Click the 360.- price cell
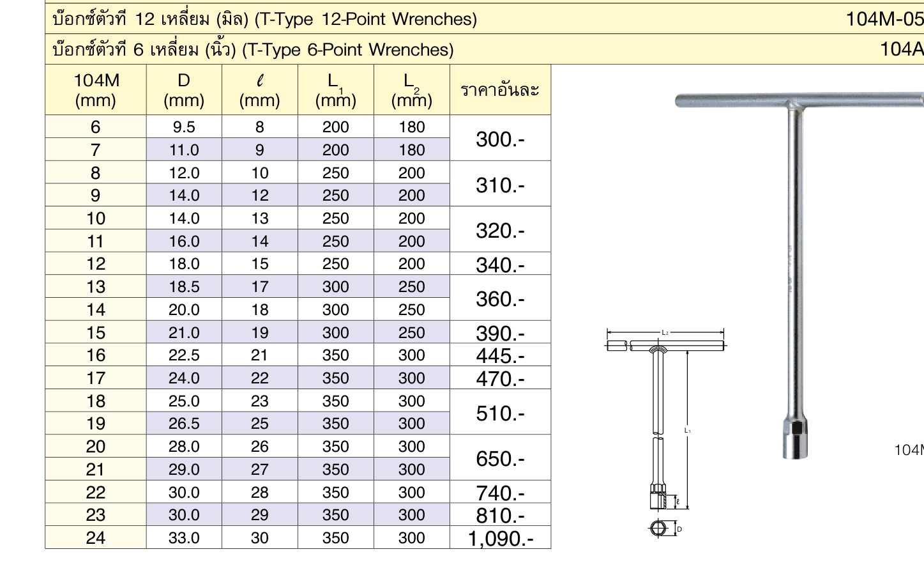Viewport: 924px width, 563px height. coord(500,298)
